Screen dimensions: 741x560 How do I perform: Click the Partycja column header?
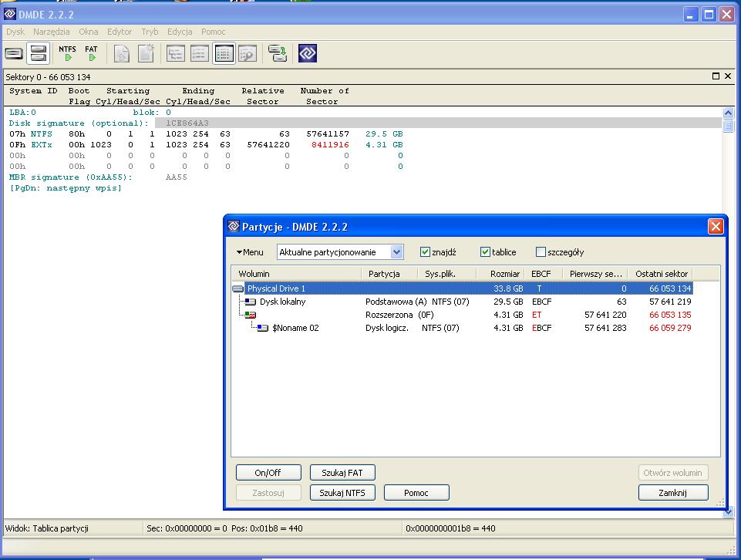(390, 274)
